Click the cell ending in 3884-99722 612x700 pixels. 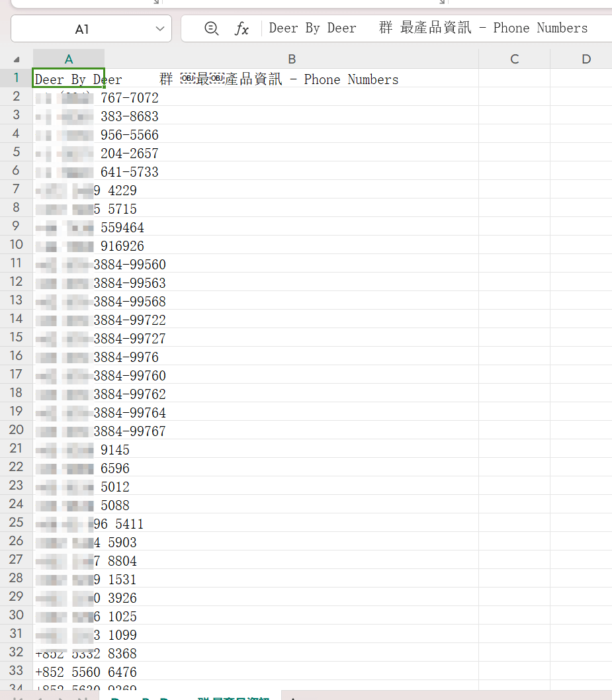(69, 319)
